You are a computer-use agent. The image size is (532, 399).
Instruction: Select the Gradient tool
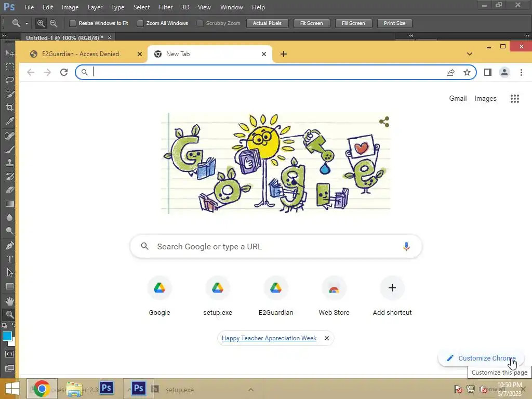click(9, 204)
